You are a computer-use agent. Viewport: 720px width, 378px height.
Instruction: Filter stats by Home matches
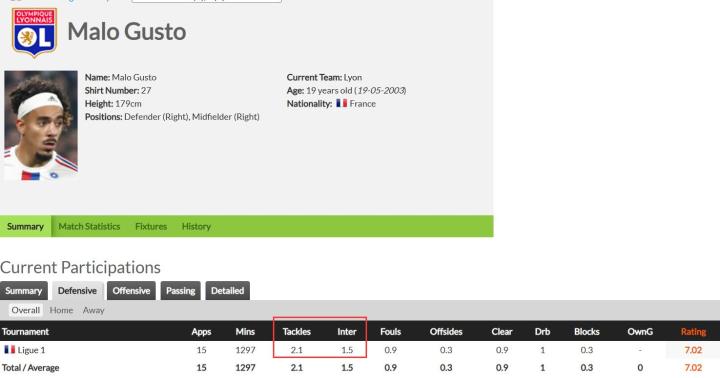point(61,310)
